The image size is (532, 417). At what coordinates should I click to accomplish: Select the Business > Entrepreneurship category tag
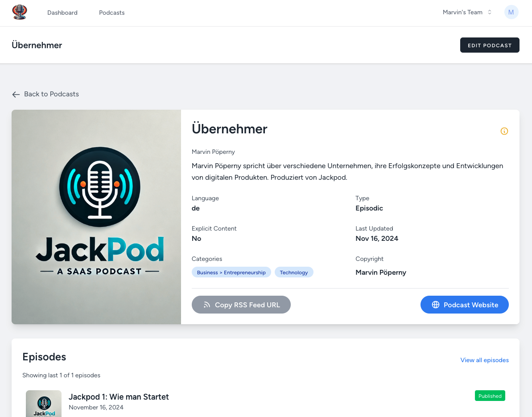pyautogui.click(x=231, y=272)
